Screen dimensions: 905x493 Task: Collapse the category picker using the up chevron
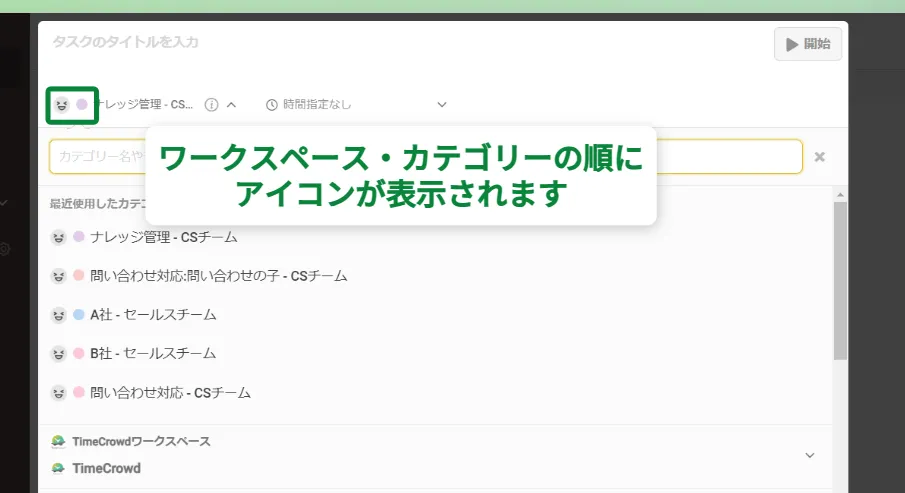(231, 104)
